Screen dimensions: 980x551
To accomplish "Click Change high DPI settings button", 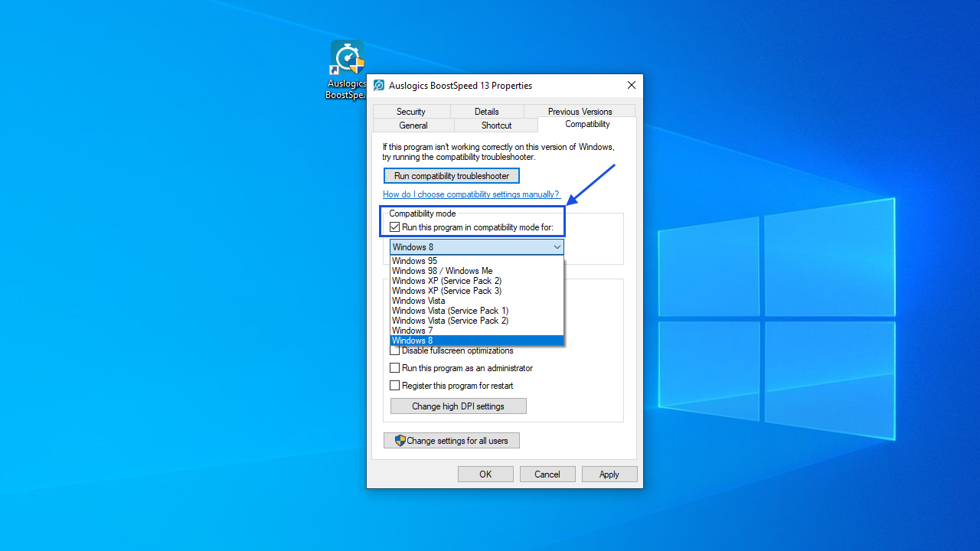I will pyautogui.click(x=459, y=406).
